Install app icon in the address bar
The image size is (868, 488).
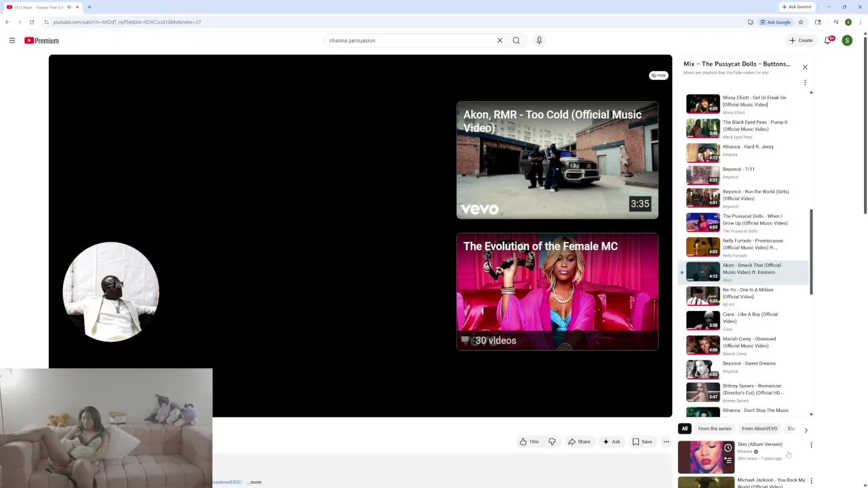751,22
